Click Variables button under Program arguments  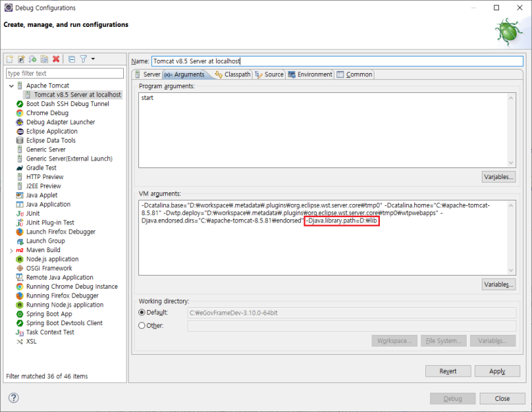pos(499,177)
